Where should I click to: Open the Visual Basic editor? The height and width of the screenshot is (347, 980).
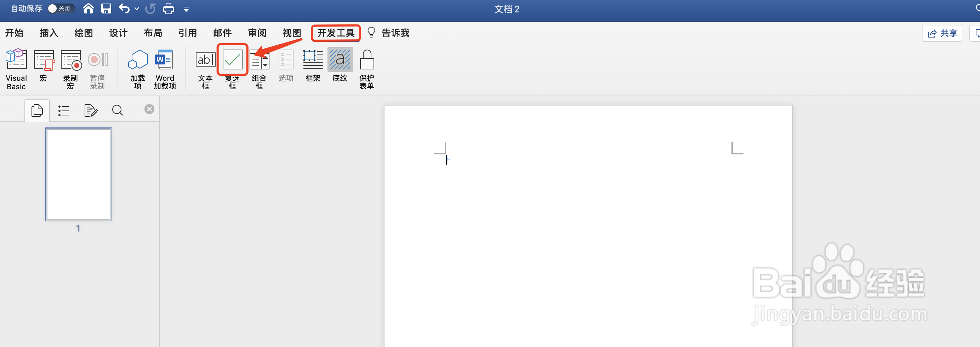(x=16, y=69)
